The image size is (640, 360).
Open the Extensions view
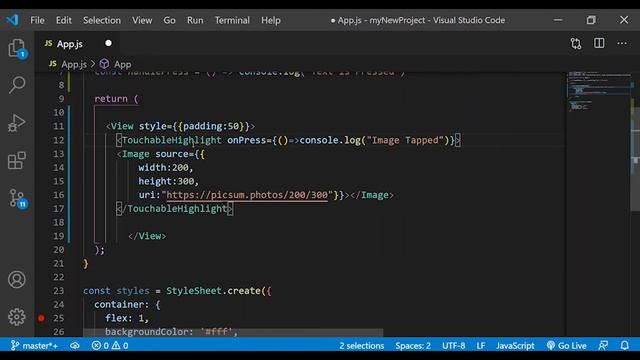pos(17,160)
